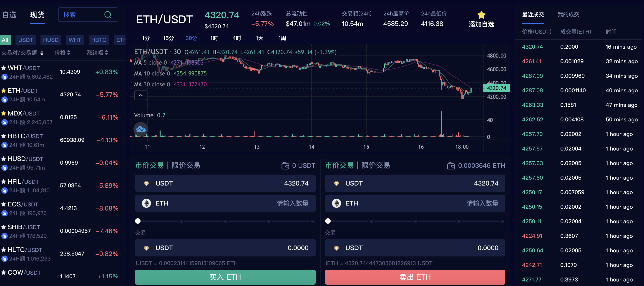Viewport: 644px width, 286px height.
Task: Click USDT coin icon in buy price field
Action: 146,183
